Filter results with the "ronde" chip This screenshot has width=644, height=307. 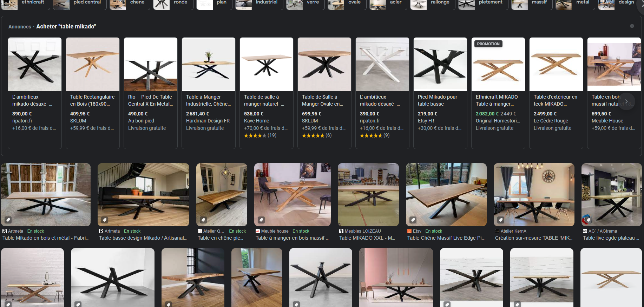[173, 3]
